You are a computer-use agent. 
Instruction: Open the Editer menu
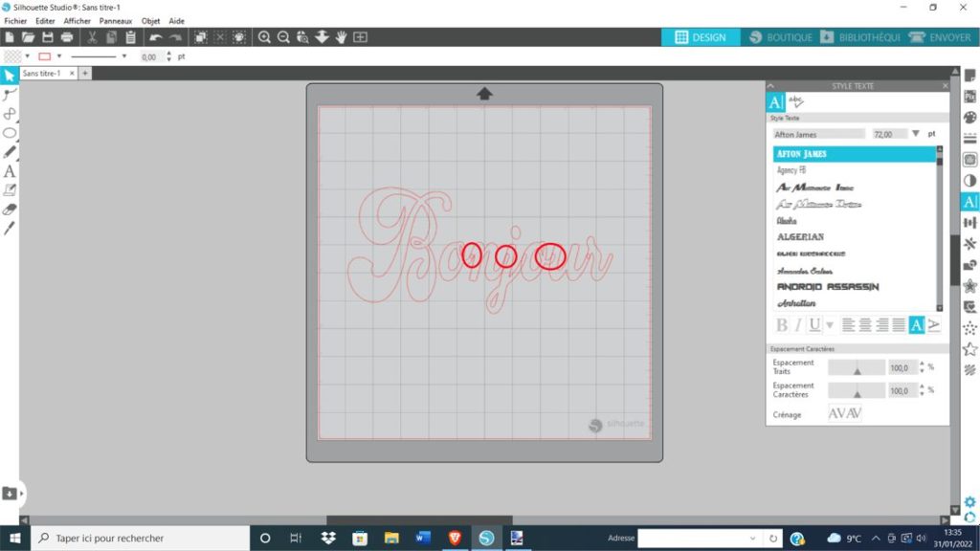click(45, 21)
